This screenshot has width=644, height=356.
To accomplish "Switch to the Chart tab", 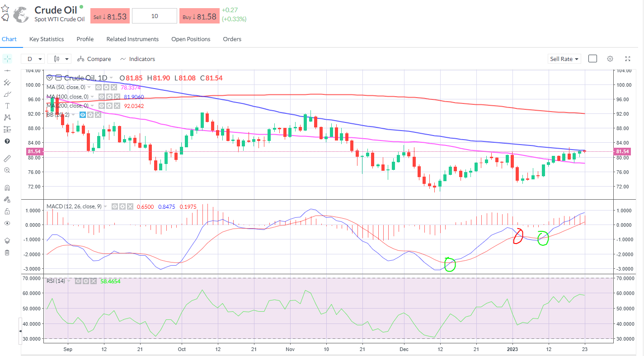I will pyautogui.click(x=9, y=39).
